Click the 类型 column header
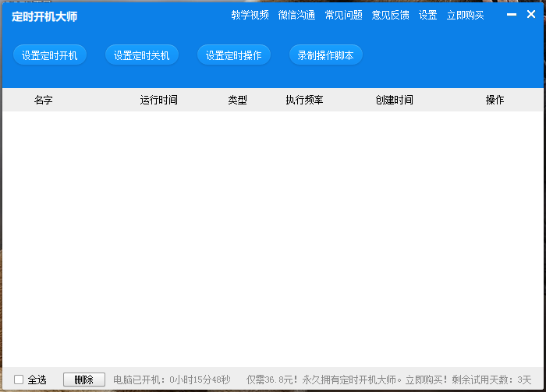Screen dimensions: 546x392 point(237,100)
